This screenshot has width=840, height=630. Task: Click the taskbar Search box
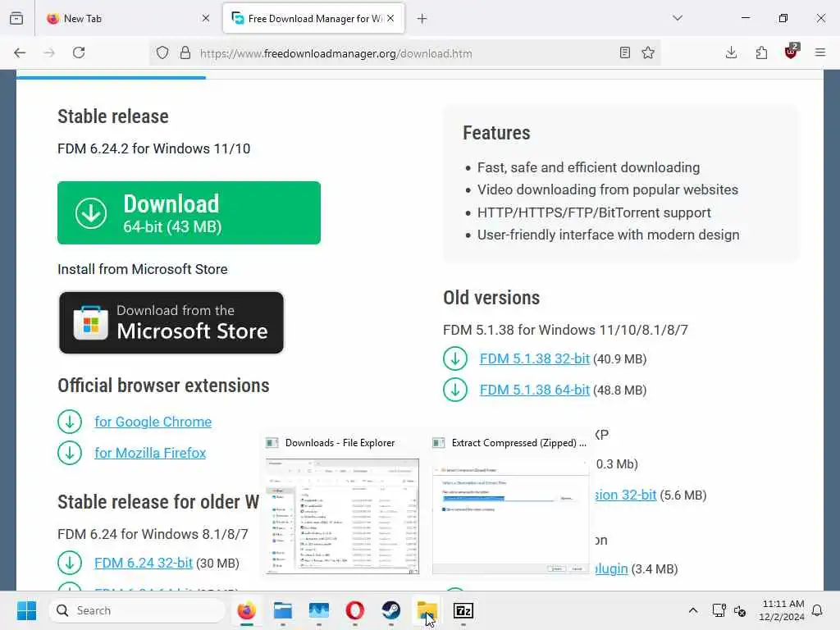coord(137,610)
